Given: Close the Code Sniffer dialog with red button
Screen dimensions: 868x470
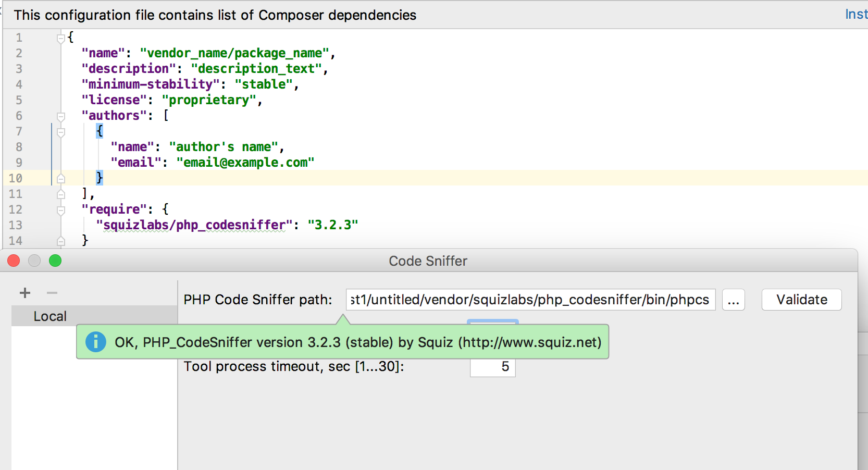Looking at the screenshot, I should point(14,261).
